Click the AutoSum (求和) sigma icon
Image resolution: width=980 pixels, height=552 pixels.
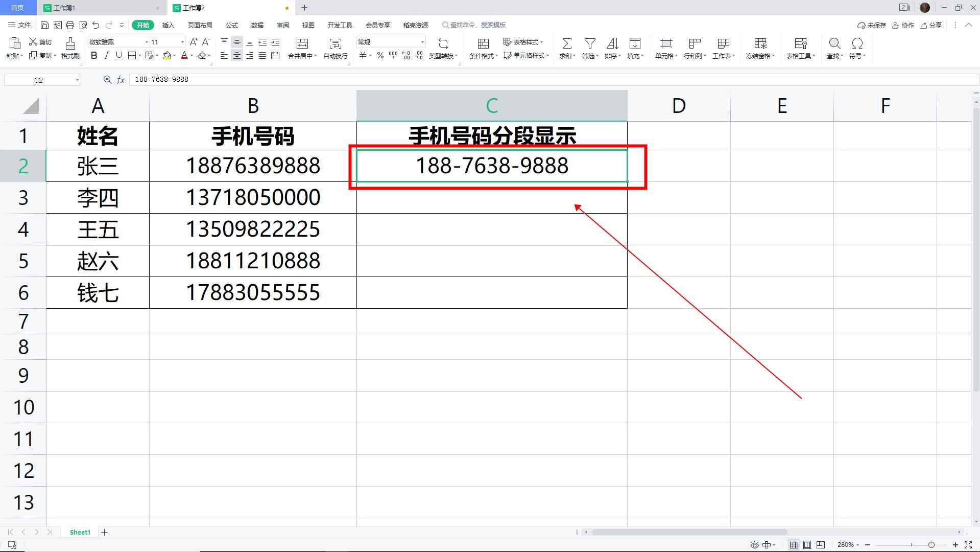tap(566, 44)
